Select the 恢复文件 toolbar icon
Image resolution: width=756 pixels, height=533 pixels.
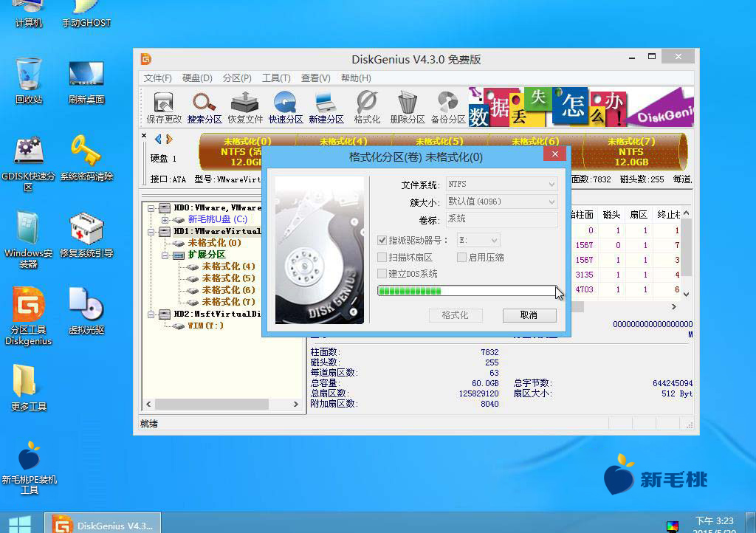click(245, 108)
